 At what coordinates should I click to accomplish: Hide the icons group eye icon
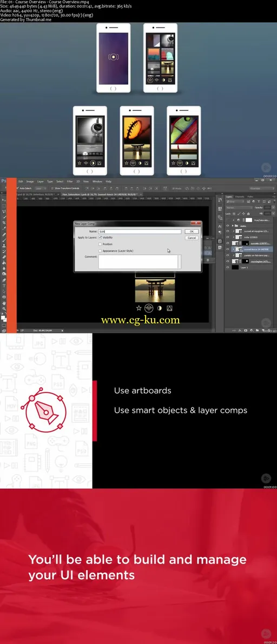pyautogui.click(x=227, y=225)
